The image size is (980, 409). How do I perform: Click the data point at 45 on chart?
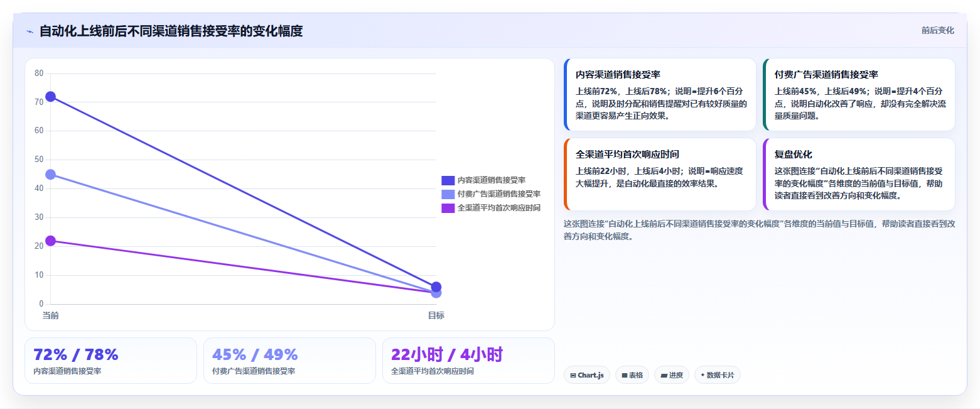click(51, 175)
